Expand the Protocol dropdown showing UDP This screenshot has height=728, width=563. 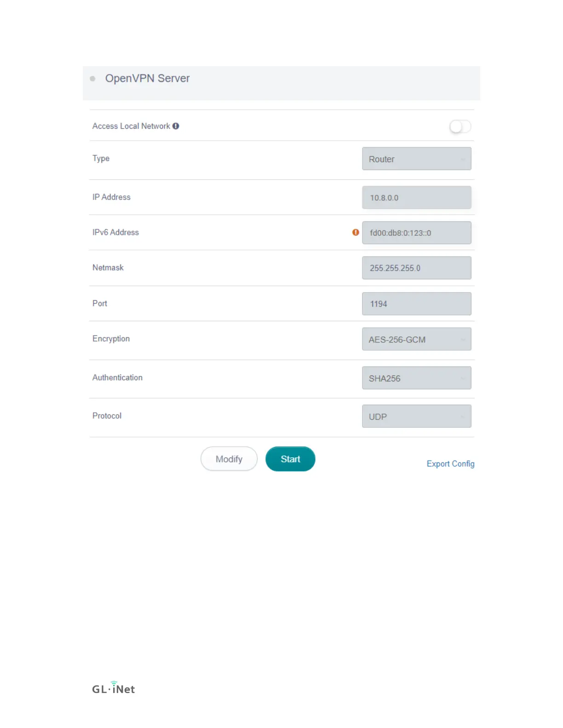tap(417, 416)
